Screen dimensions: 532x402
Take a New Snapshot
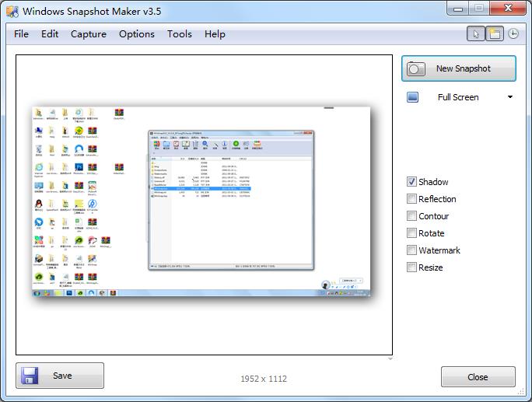click(459, 68)
